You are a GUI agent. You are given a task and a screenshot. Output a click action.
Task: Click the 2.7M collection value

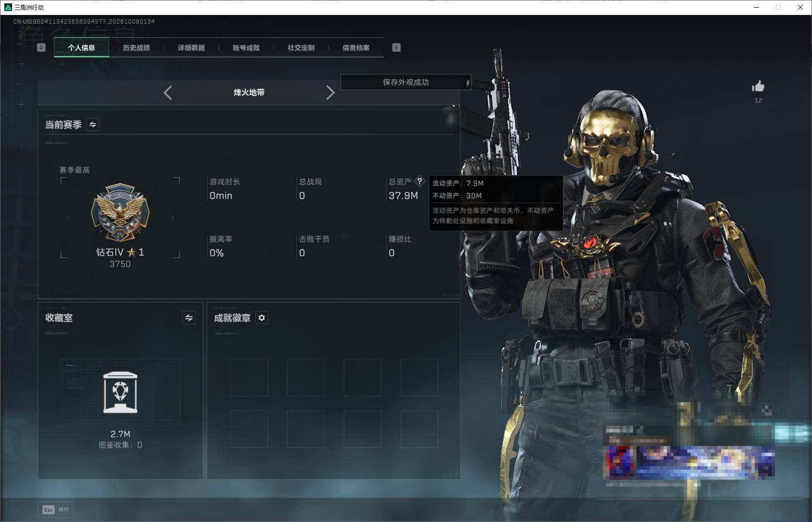[x=120, y=434]
